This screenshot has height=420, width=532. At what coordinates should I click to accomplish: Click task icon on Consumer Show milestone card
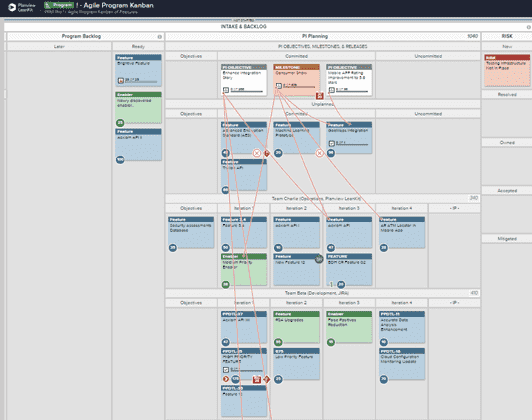click(x=278, y=86)
